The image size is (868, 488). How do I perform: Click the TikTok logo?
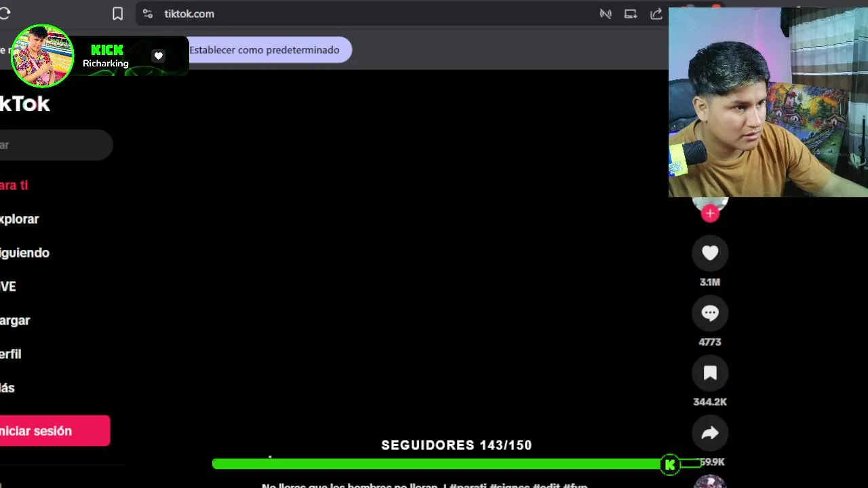click(24, 104)
